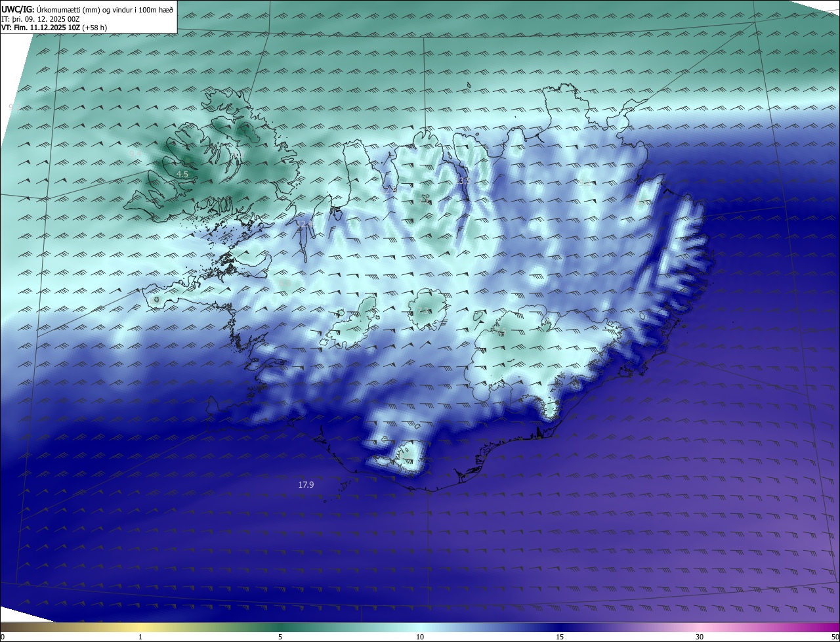
Task: Click the color scale tick label '0'
Action: [x=3, y=637]
